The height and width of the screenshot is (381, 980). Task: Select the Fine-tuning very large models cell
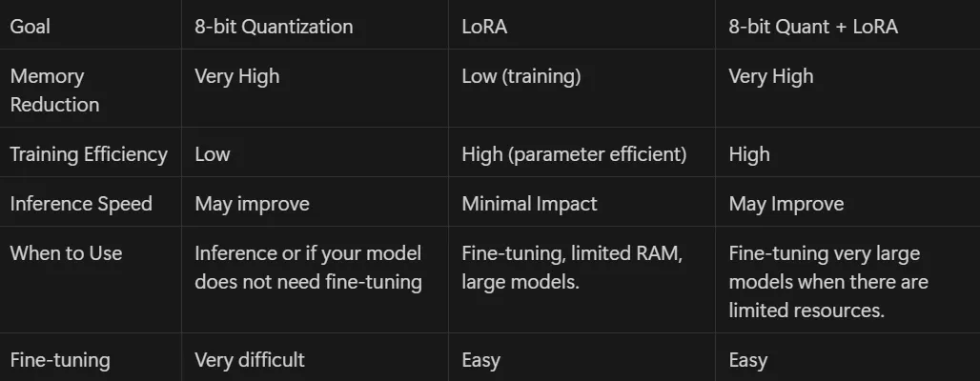[x=828, y=282]
